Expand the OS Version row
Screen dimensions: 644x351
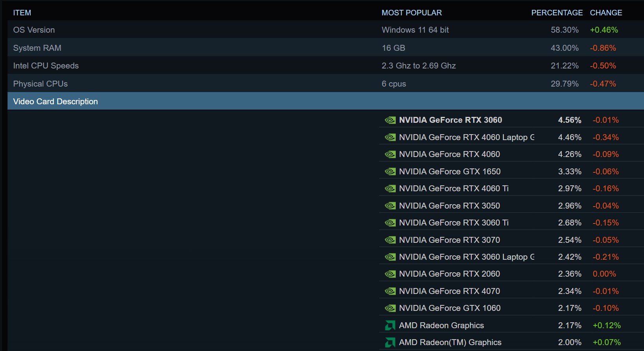(326, 30)
